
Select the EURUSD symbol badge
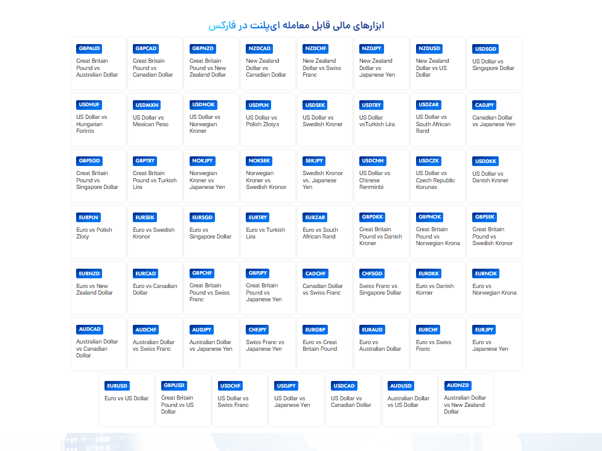(117, 386)
